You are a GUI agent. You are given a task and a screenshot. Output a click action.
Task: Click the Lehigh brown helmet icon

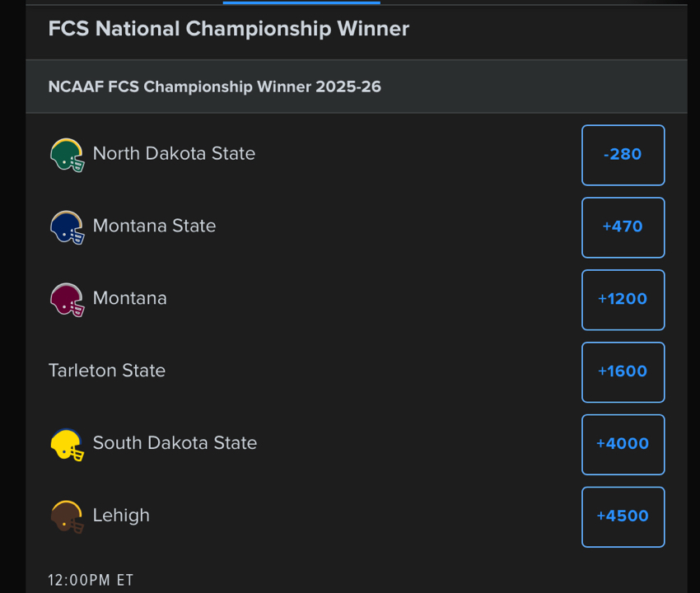[68, 516]
